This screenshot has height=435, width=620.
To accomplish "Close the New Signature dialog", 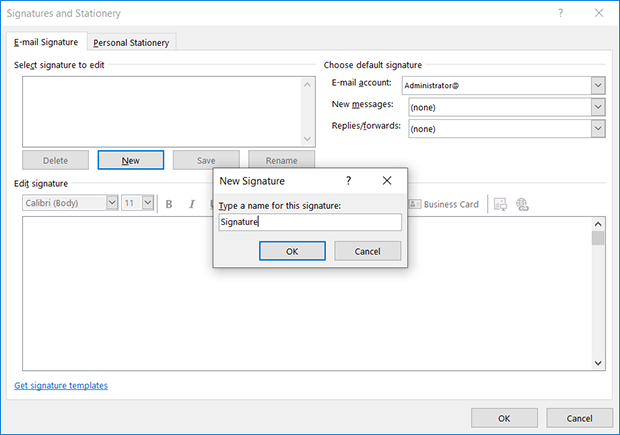I will 387,181.
